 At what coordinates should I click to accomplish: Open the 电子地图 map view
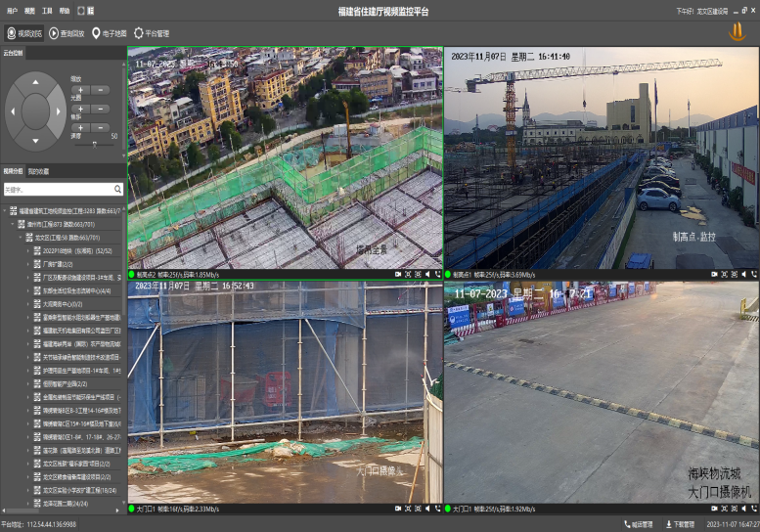pyautogui.click(x=110, y=33)
